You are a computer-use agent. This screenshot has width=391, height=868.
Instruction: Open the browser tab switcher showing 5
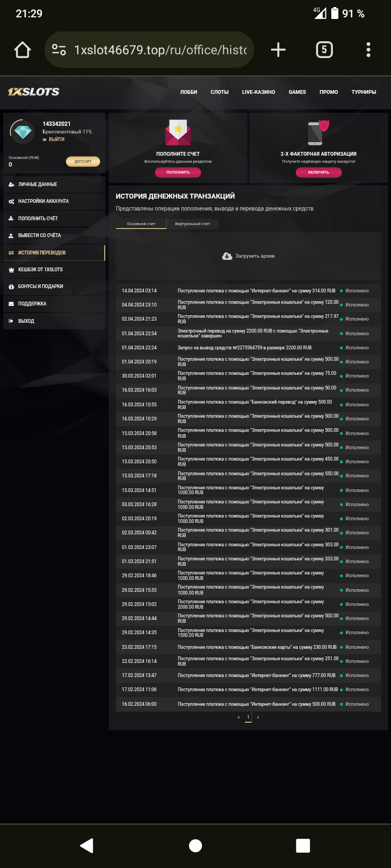324,50
